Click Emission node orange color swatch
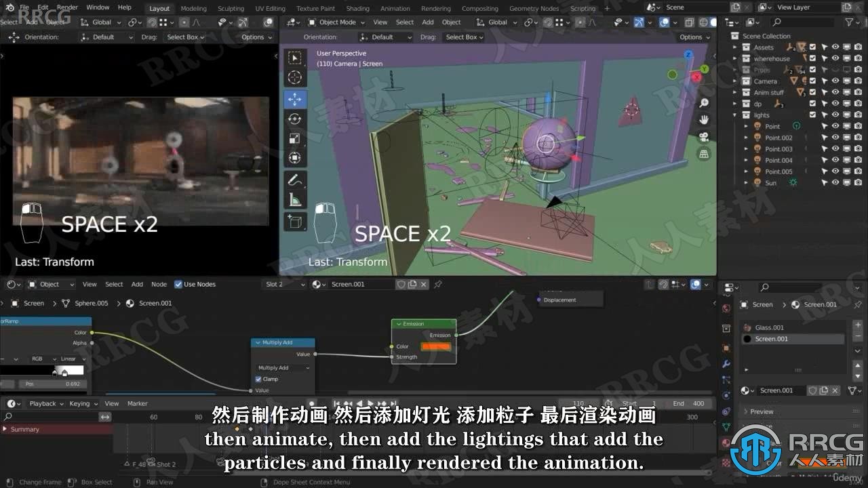The image size is (868, 488). pyautogui.click(x=436, y=346)
